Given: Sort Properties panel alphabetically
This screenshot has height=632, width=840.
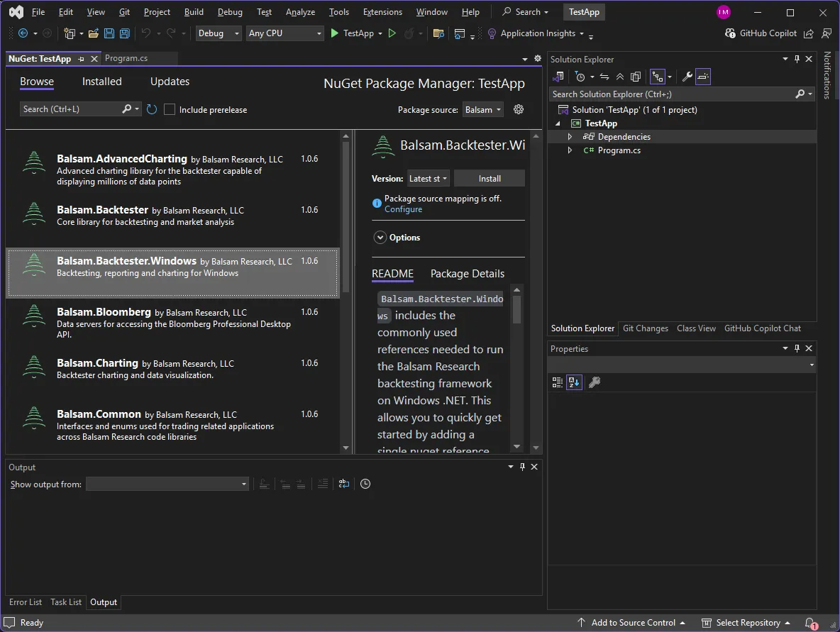Looking at the screenshot, I should (574, 382).
